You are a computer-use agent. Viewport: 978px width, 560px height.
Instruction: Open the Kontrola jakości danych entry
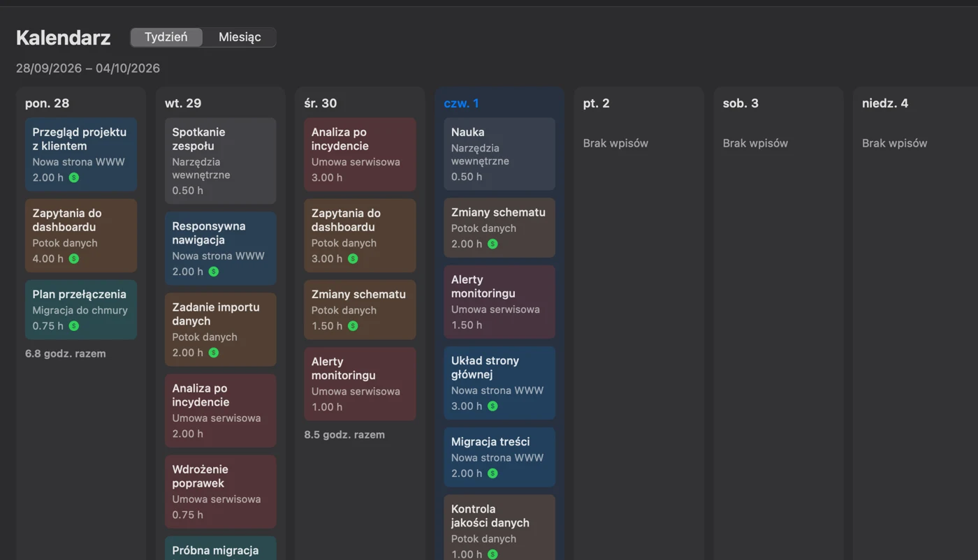click(x=499, y=527)
